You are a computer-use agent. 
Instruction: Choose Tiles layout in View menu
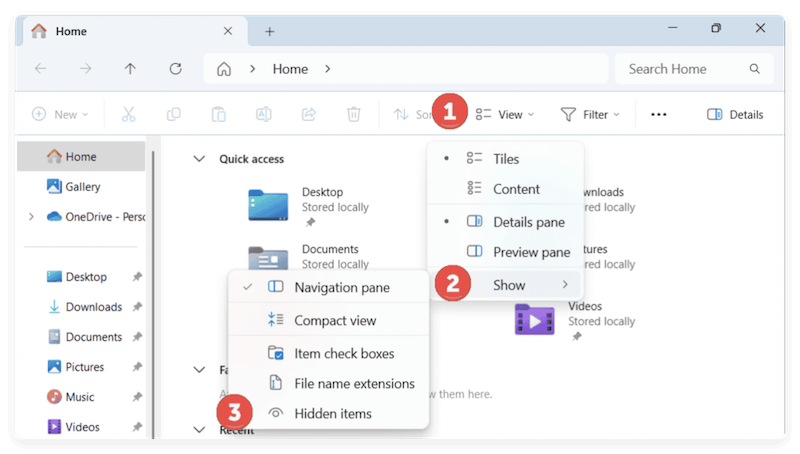click(x=505, y=159)
